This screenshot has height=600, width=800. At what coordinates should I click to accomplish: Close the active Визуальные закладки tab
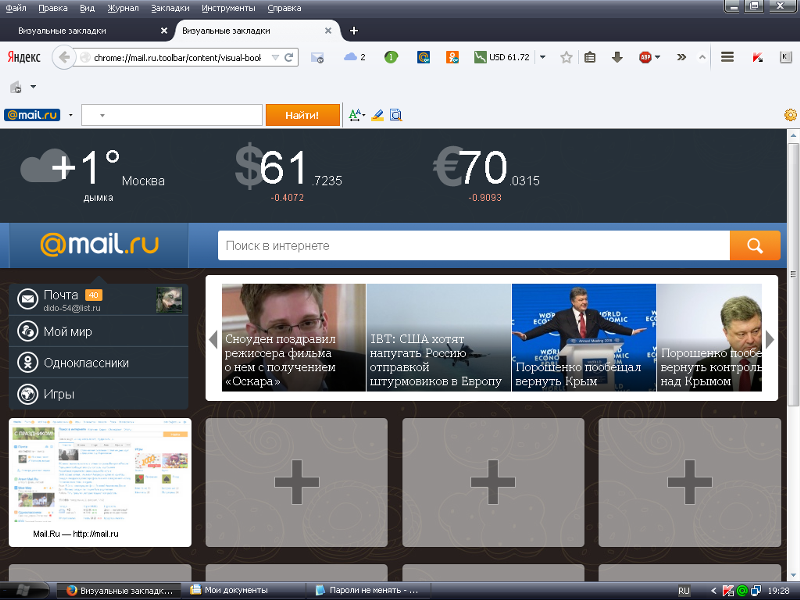[x=328, y=31]
